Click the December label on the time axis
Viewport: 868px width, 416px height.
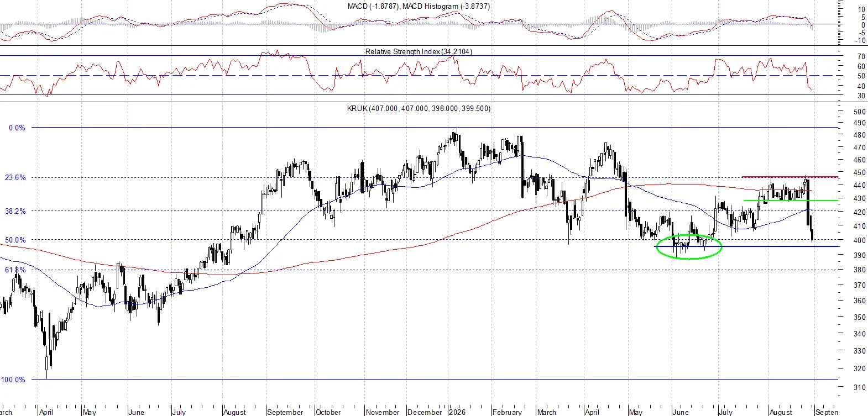[x=425, y=412]
